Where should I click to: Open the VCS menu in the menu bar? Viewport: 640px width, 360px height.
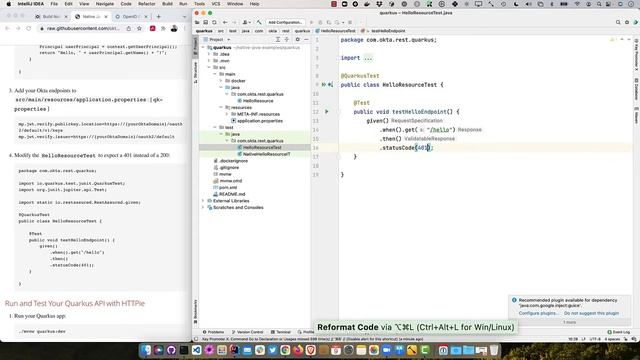coord(216,4)
